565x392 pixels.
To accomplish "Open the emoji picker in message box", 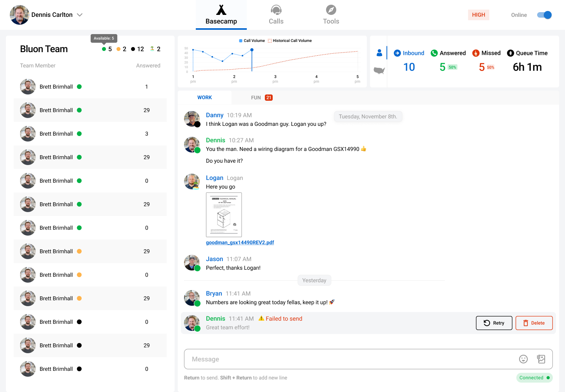I will coord(523,359).
